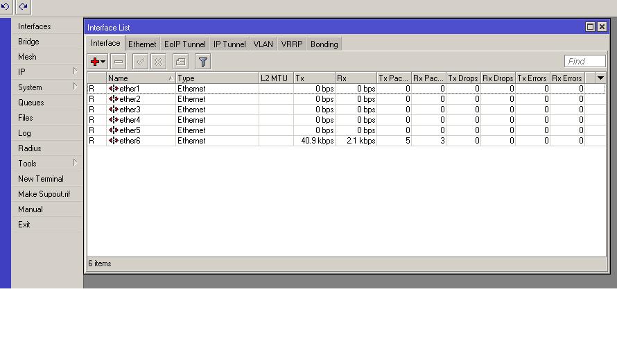Sort by the Name column header

141,78
